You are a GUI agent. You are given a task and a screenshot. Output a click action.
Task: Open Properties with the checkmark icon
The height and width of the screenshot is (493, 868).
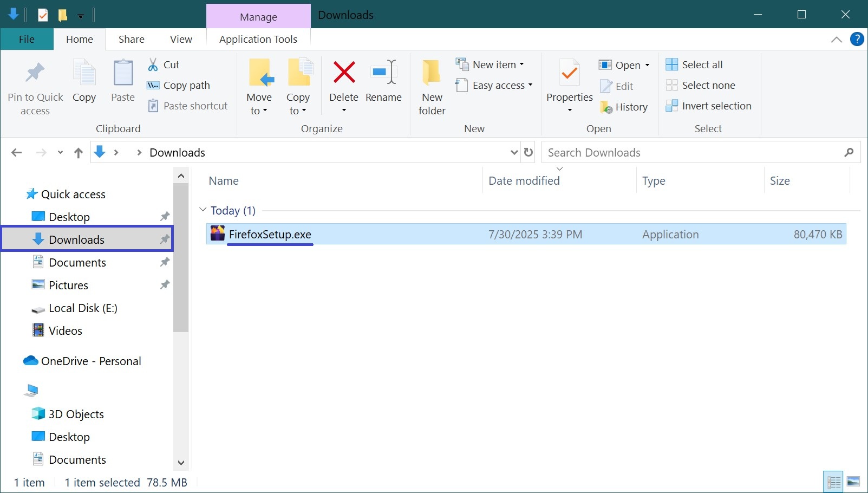[x=570, y=73]
